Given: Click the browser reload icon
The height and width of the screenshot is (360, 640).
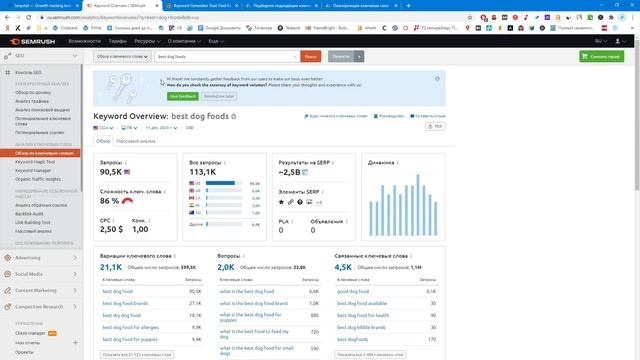Looking at the screenshot, I should (x=29, y=18).
